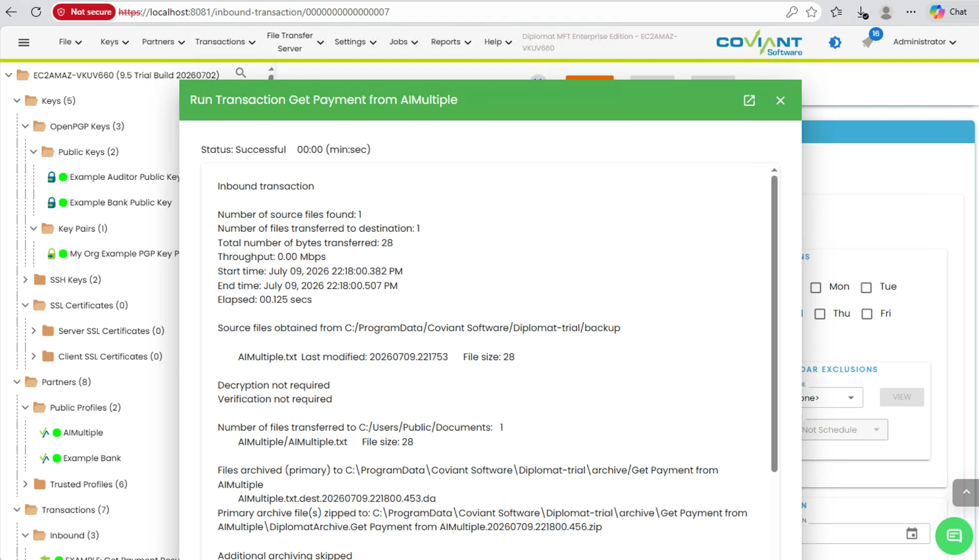Open the Administrator user dropdown
The height and width of the screenshot is (560, 979).
coord(924,42)
